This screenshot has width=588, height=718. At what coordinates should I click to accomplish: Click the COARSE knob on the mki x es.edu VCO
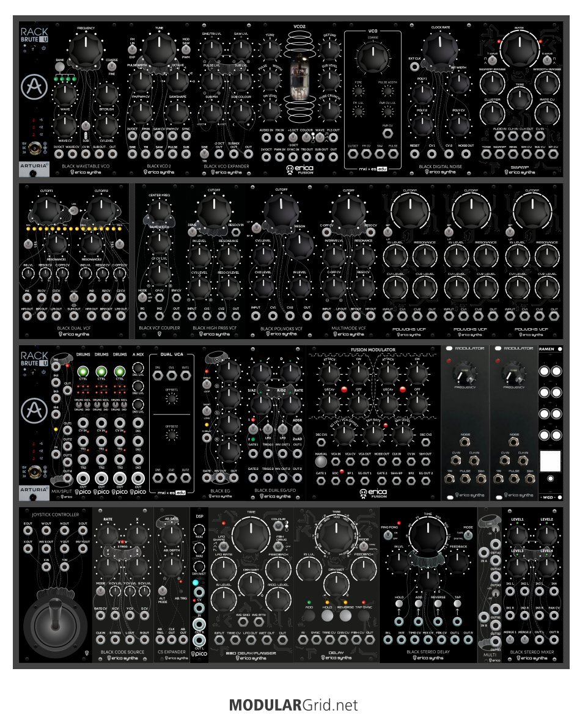[x=373, y=57]
